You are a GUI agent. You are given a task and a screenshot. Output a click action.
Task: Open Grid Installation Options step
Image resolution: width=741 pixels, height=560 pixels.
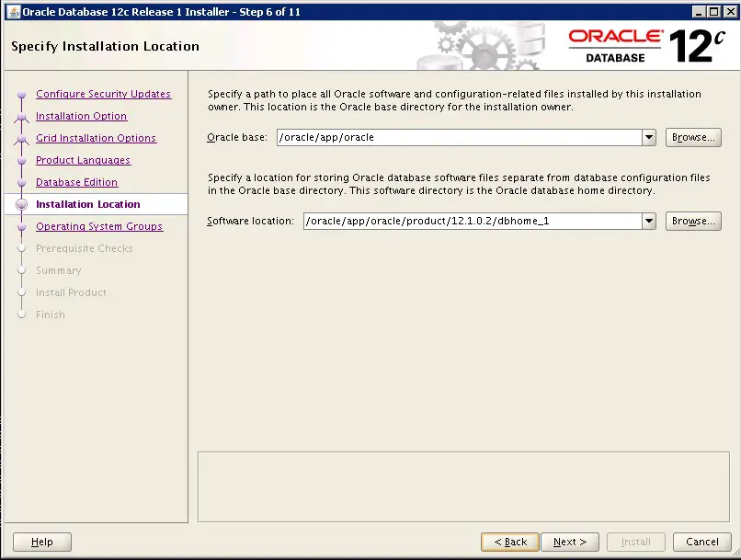[96, 138]
